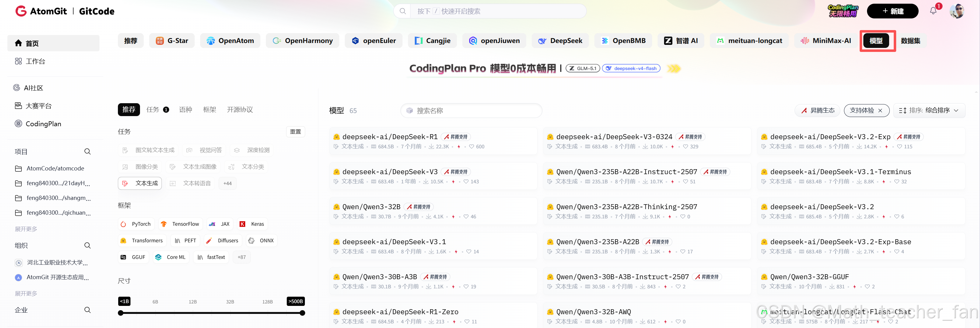Open the deepseek-ai/DeepSeek-V3 model
Image resolution: width=980 pixels, height=328 pixels.
[390, 172]
